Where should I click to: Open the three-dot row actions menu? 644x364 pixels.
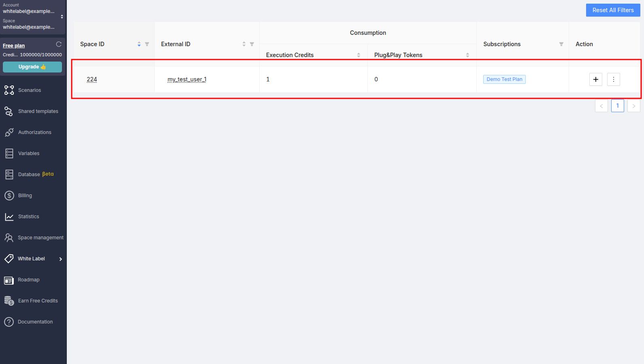point(613,79)
